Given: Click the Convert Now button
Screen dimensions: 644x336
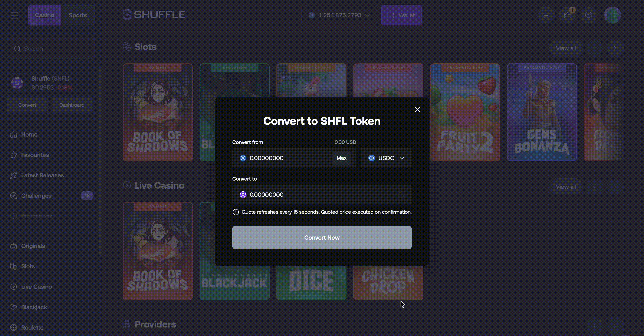Looking at the screenshot, I should point(322,237).
